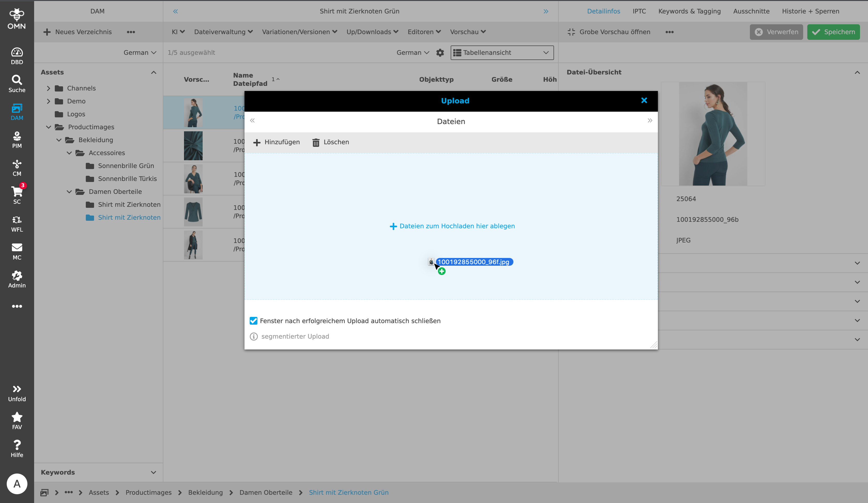Open the DBD dashboard icon
Image resolution: width=868 pixels, height=503 pixels.
[x=17, y=53]
